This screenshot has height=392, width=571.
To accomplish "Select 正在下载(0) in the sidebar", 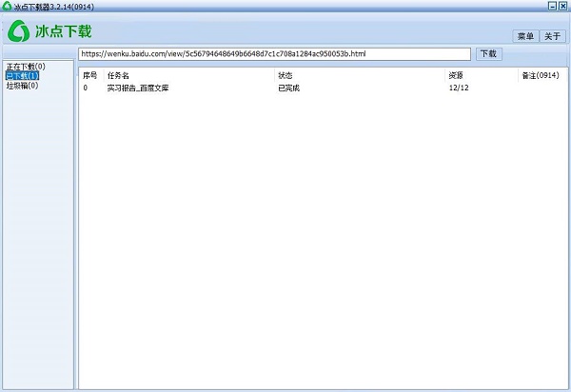I will [26, 67].
